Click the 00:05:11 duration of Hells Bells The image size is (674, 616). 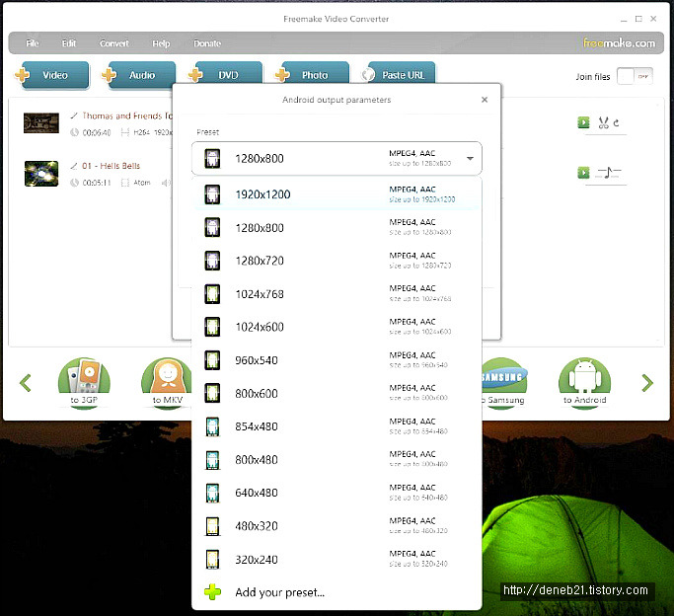click(97, 183)
